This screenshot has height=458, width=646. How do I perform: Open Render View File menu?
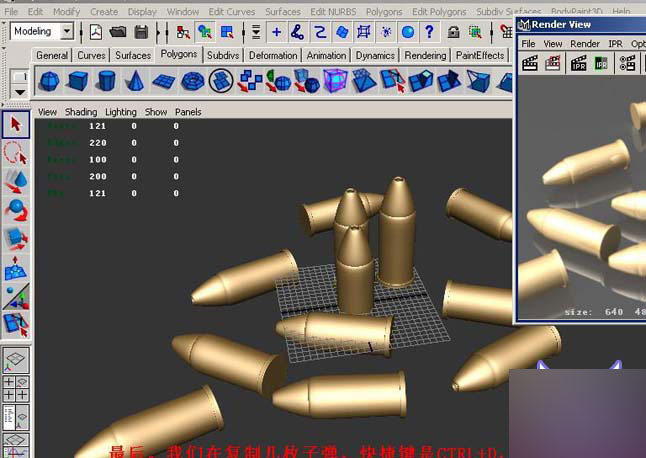click(x=528, y=44)
